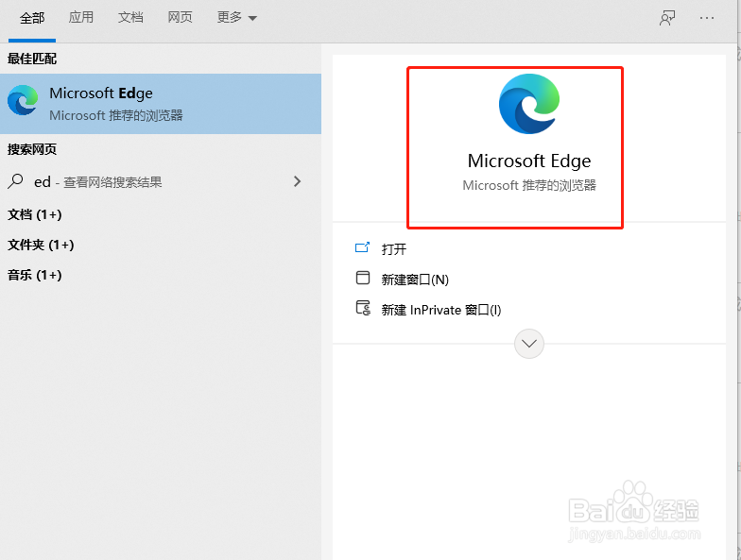741x560 pixels.
Task: Click the Edge icon in best match row
Action: point(23,100)
